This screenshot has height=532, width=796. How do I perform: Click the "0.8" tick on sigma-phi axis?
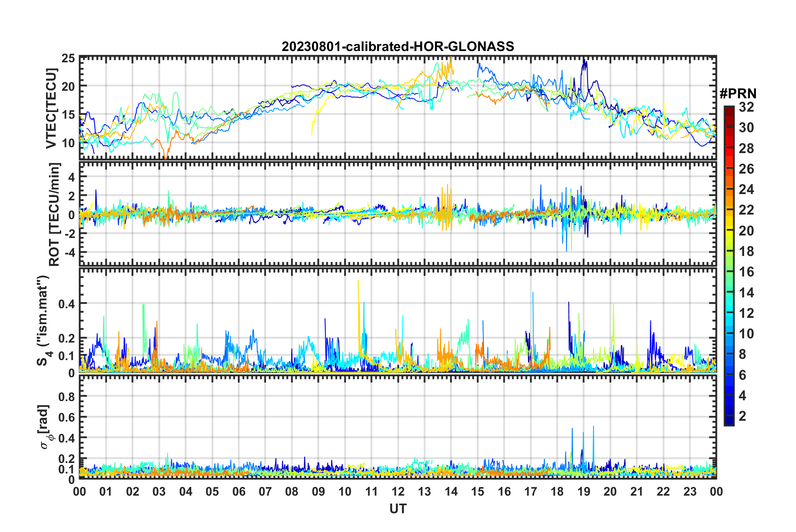point(67,396)
